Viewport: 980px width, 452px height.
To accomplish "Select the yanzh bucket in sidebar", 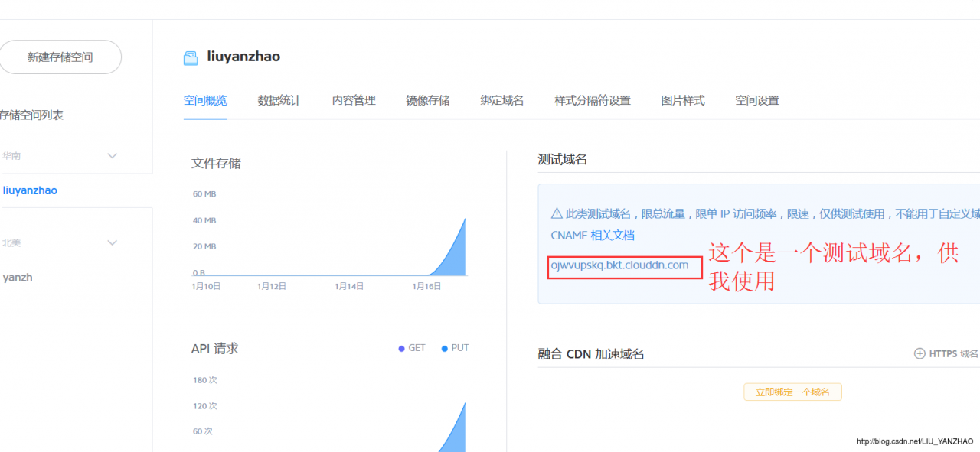I will [18, 278].
